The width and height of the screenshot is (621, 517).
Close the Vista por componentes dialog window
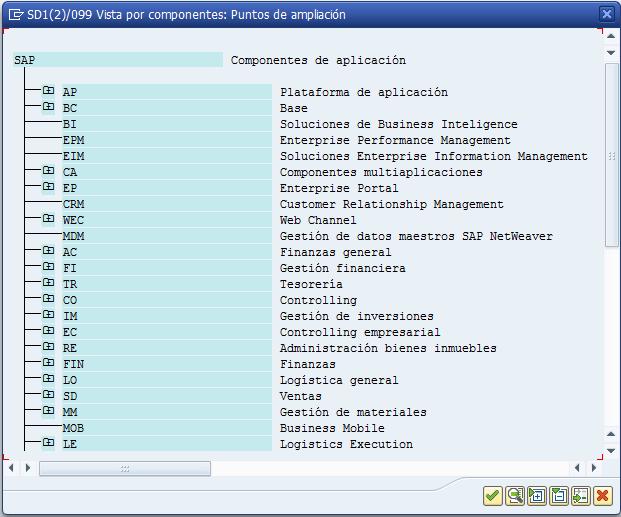click(607, 15)
